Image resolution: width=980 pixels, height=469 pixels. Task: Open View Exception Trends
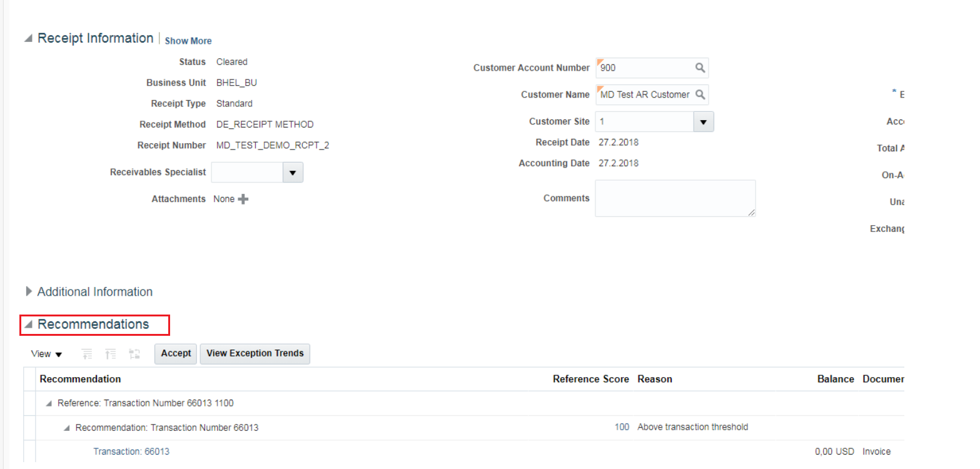[255, 353]
